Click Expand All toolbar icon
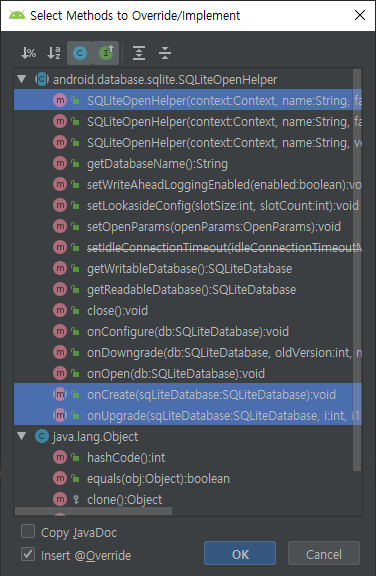This screenshot has height=576, width=376. (139, 53)
